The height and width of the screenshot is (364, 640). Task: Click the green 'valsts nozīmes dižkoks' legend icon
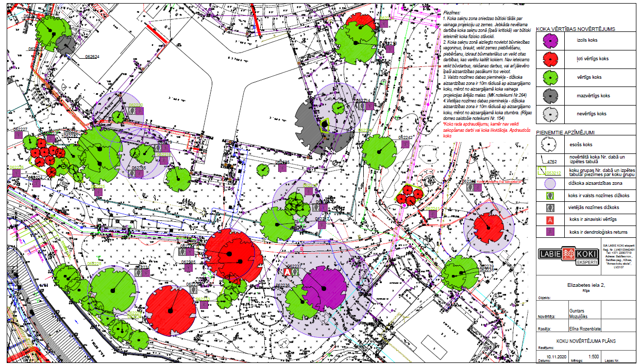point(550,196)
